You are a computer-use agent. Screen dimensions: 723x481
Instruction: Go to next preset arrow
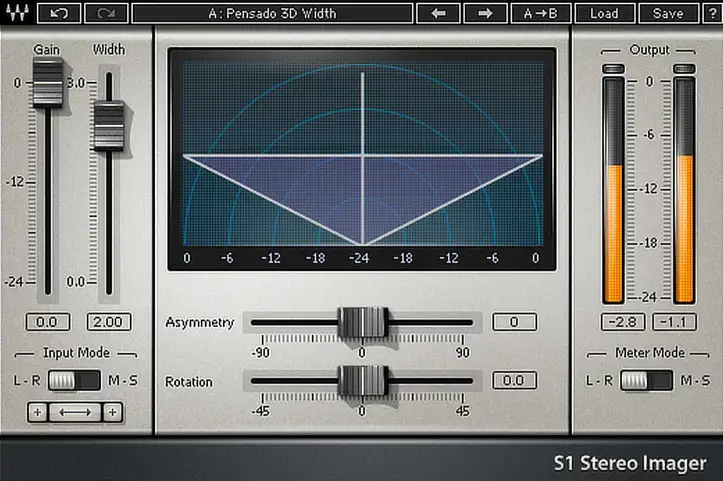[x=485, y=13]
